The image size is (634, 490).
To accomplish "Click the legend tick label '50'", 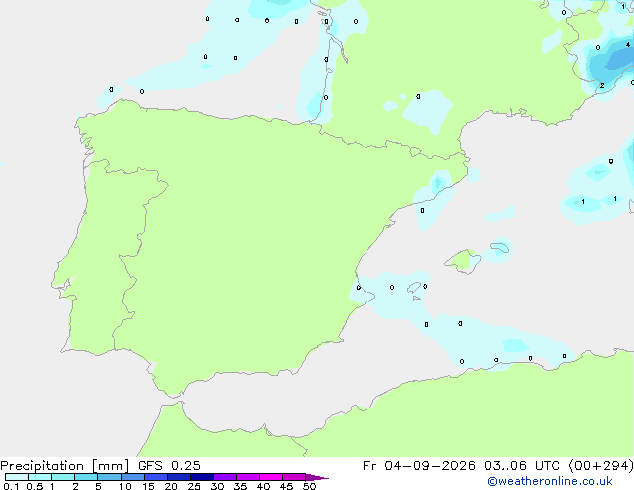I will coord(309,486).
